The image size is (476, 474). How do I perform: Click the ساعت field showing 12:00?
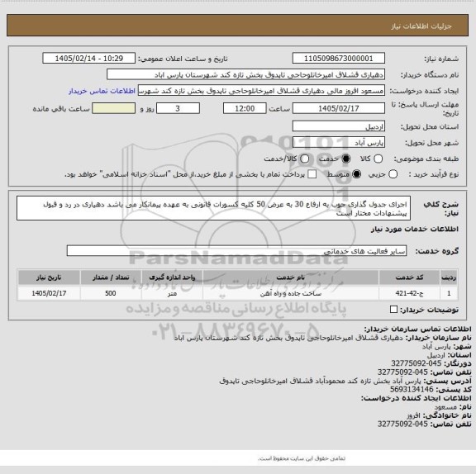pos(245,108)
